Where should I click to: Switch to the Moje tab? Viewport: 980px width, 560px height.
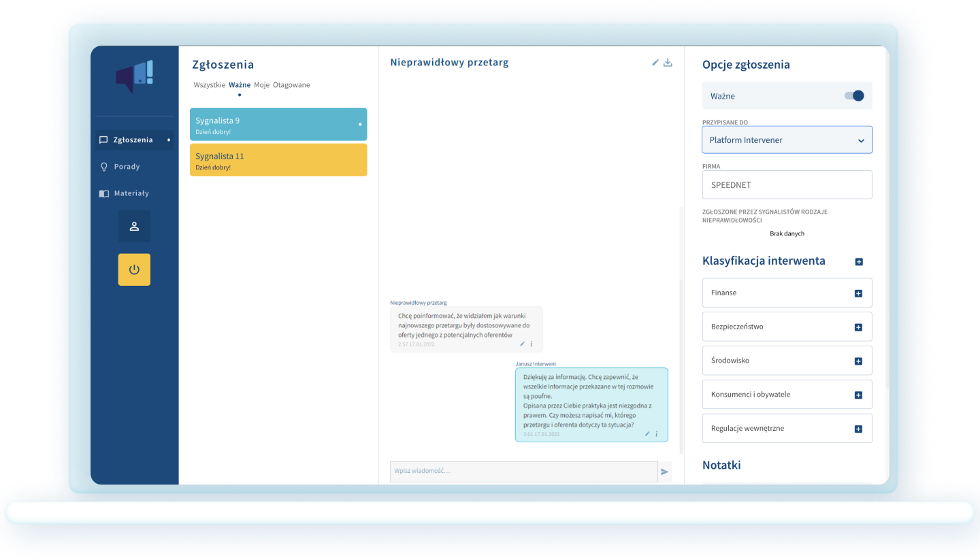pyautogui.click(x=262, y=85)
